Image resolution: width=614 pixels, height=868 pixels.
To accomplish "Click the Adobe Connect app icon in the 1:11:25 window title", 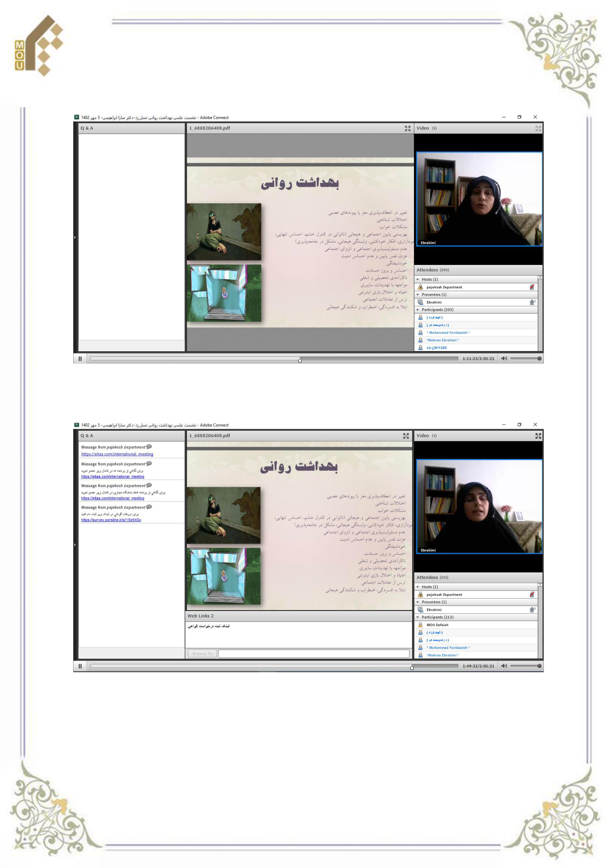I will 76,117.
